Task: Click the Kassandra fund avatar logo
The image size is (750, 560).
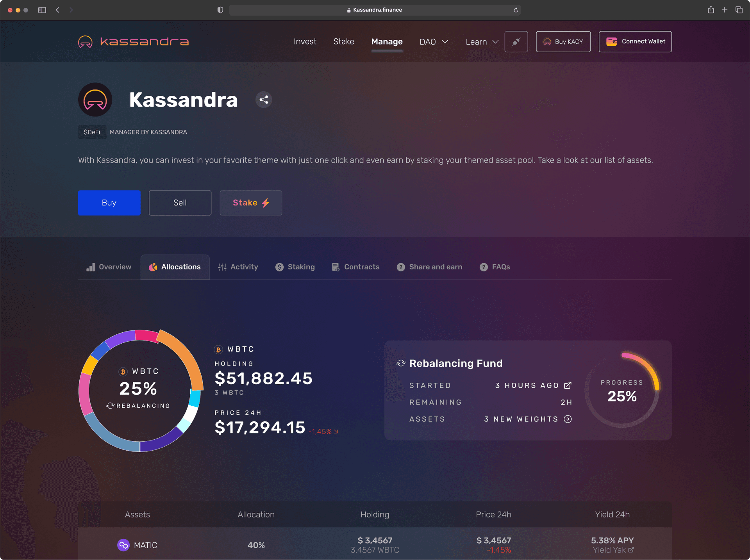Action: (95, 100)
